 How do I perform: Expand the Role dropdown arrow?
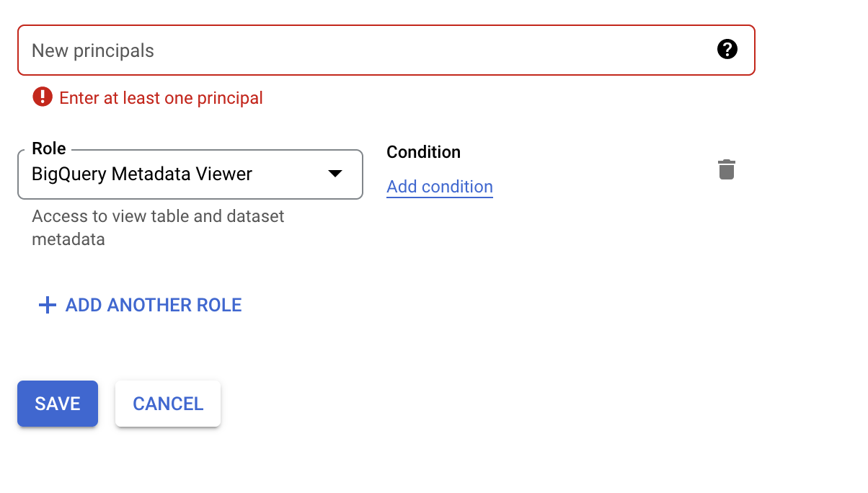(x=335, y=174)
